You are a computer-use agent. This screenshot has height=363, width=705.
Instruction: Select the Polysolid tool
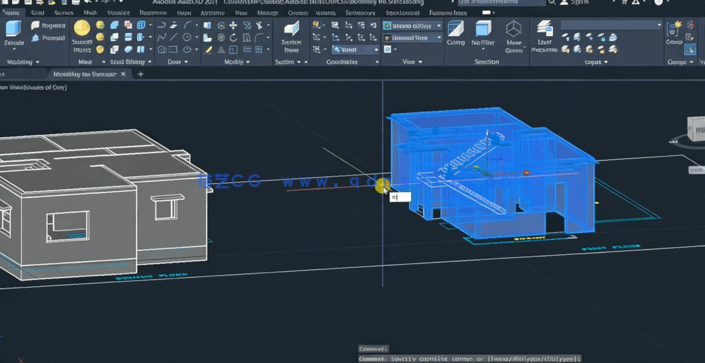[x=47, y=26]
